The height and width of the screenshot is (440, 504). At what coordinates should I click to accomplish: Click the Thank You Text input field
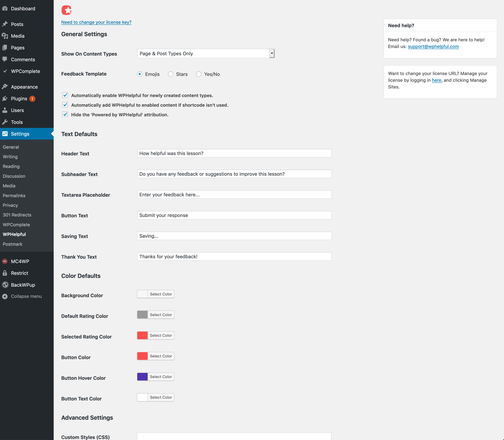click(234, 256)
